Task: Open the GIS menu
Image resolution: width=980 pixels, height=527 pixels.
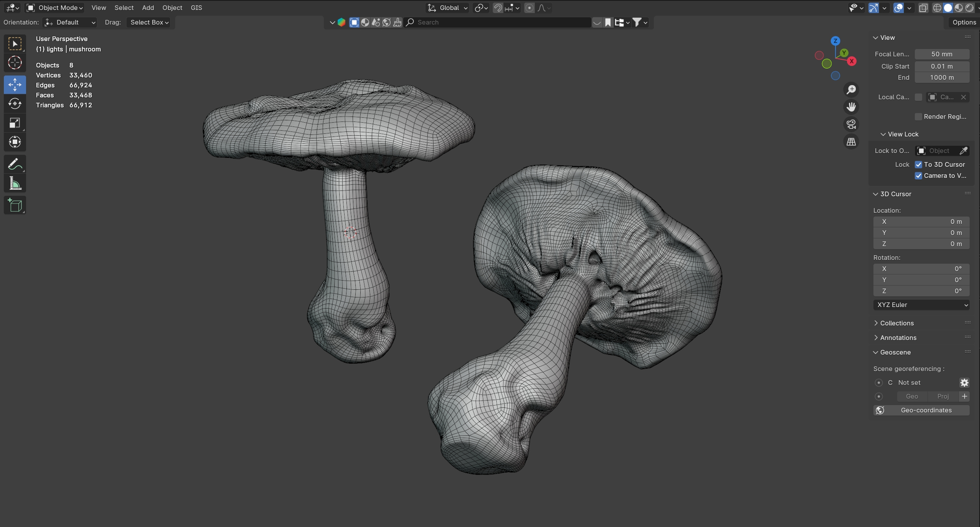Action: [x=196, y=8]
